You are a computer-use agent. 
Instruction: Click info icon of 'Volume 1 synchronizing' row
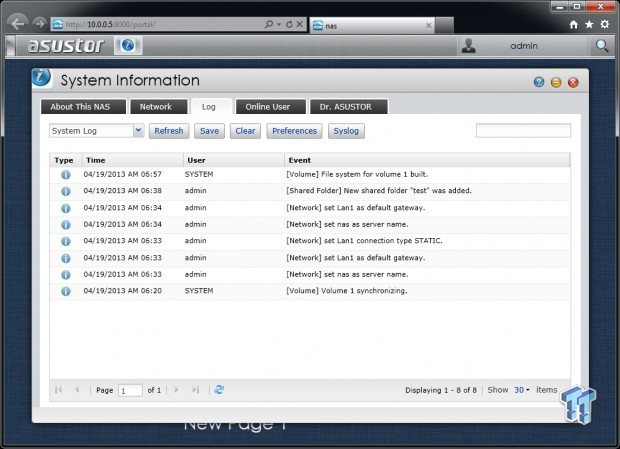66,291
